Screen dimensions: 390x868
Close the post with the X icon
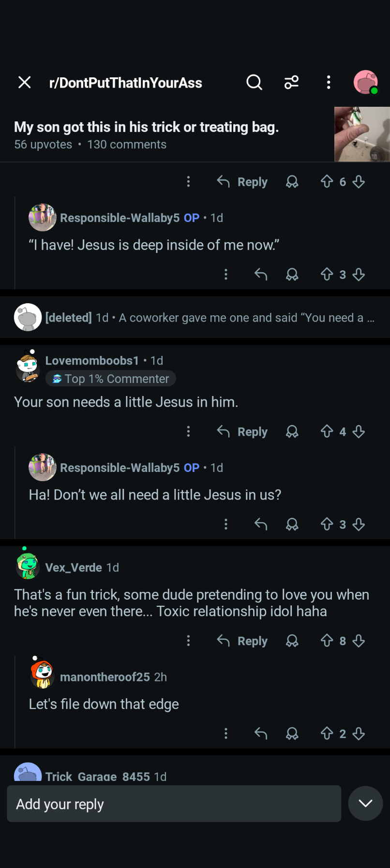[x=25, y=83]
